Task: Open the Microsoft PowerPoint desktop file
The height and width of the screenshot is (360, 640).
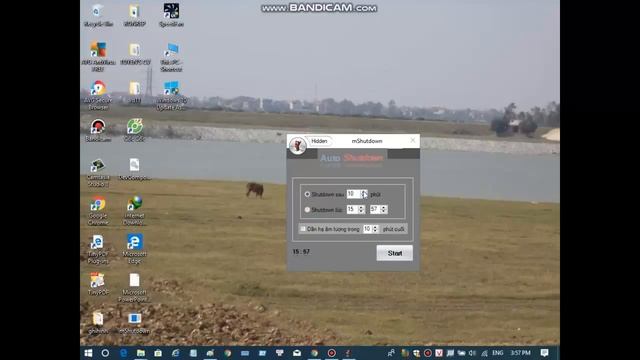Action: pyautogui.click(x=134, y=287)
